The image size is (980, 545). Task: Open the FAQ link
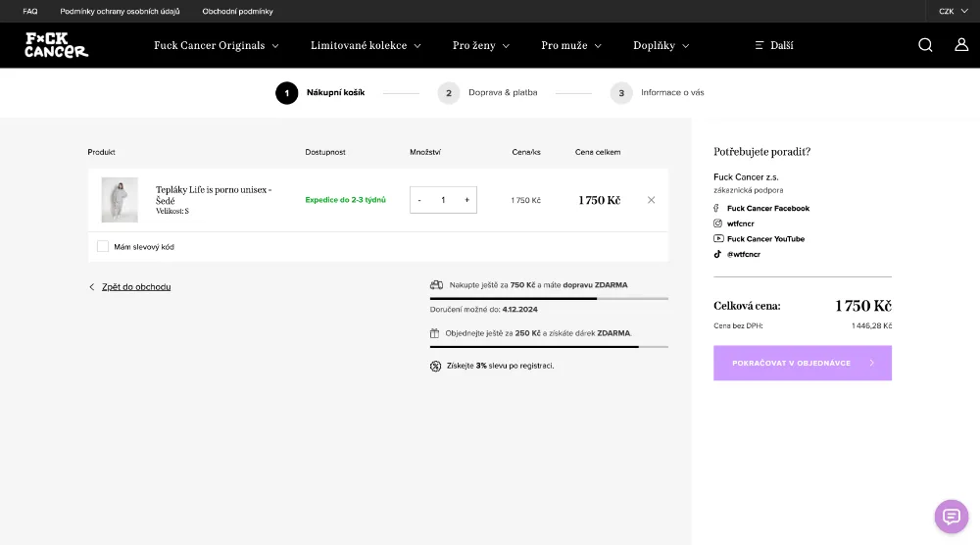click(30, 11)
